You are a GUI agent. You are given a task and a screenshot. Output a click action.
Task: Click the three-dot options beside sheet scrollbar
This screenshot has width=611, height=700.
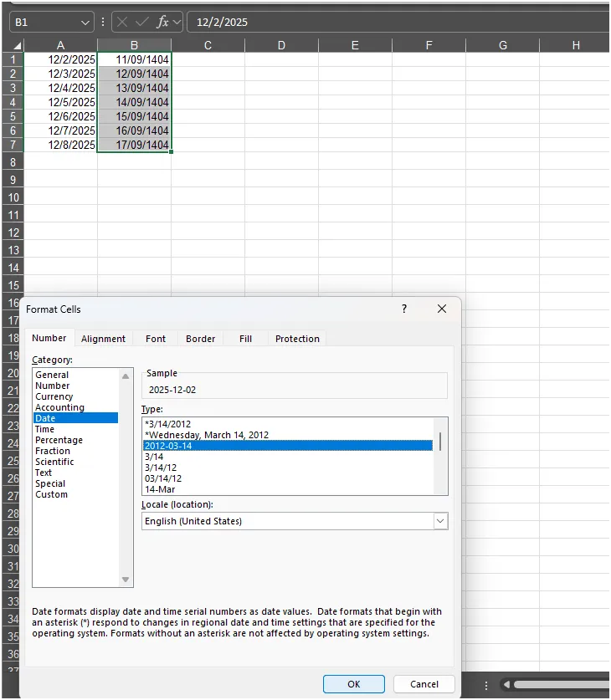pyautogui.click(x=486, y=685)
